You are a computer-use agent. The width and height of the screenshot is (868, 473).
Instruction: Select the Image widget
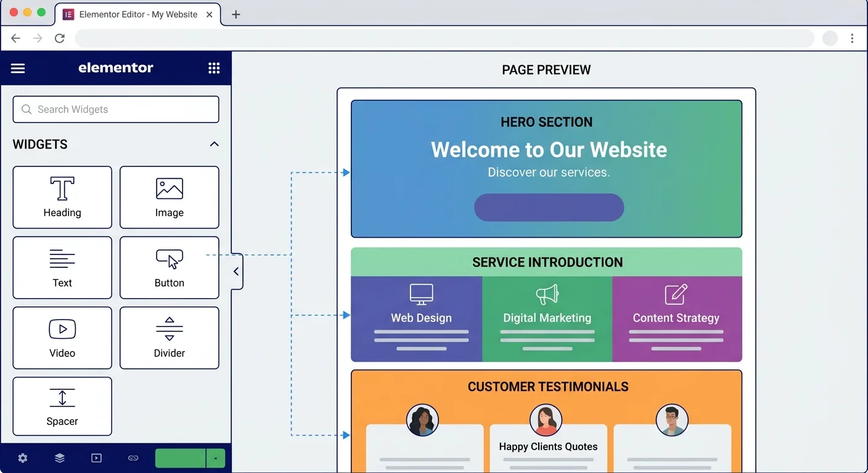click(x=170, y=197)
